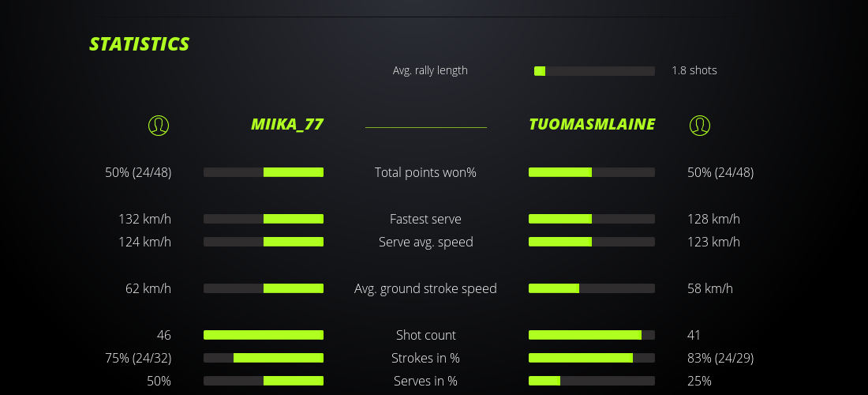
Task: Click the 1.8 shots value
Action: [694, 70]
